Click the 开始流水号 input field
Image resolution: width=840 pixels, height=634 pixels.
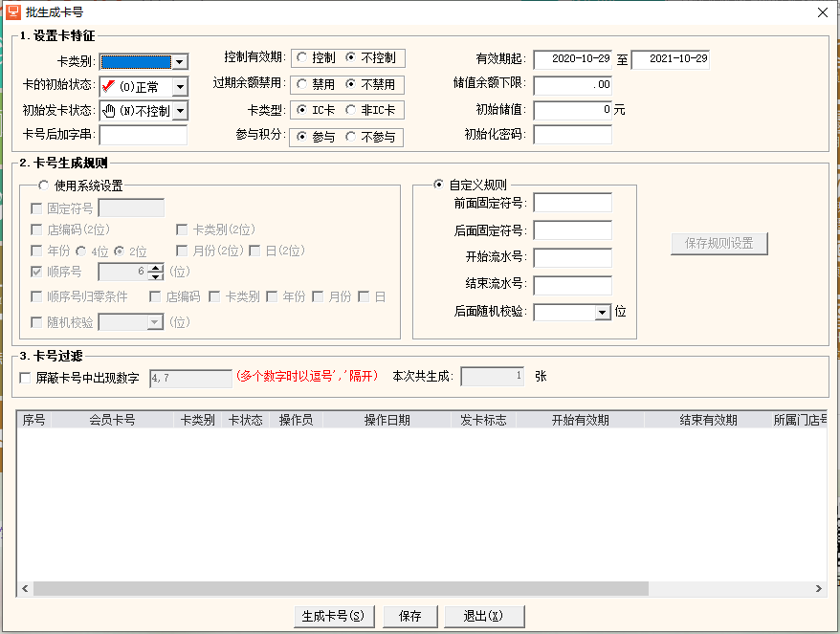coord(573,257)
